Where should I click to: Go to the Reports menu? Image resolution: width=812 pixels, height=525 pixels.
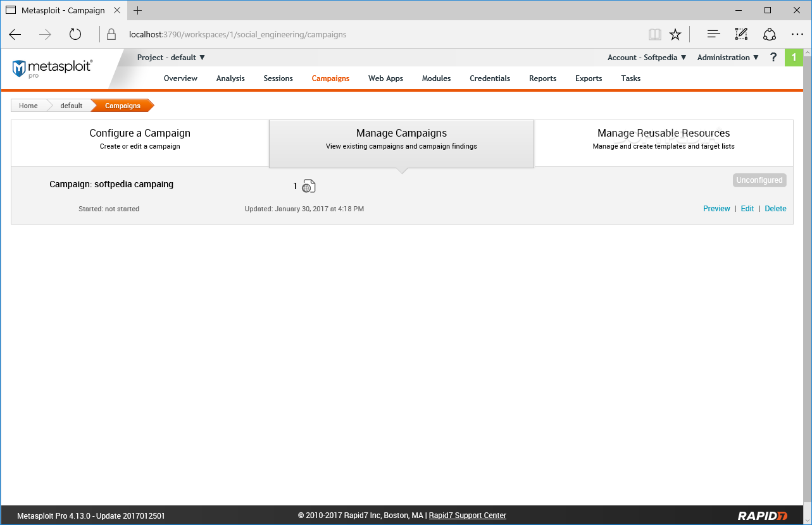(x=543, y=78)
